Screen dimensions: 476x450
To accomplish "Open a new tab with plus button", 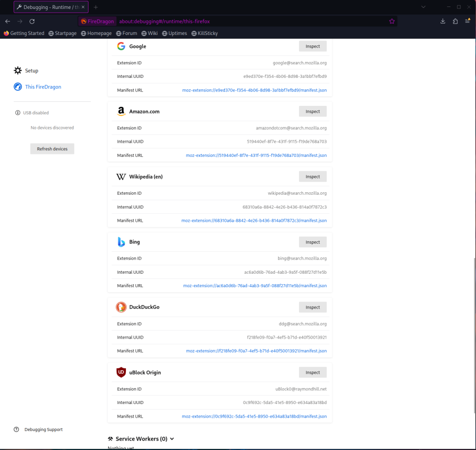I will click(96, 7).
